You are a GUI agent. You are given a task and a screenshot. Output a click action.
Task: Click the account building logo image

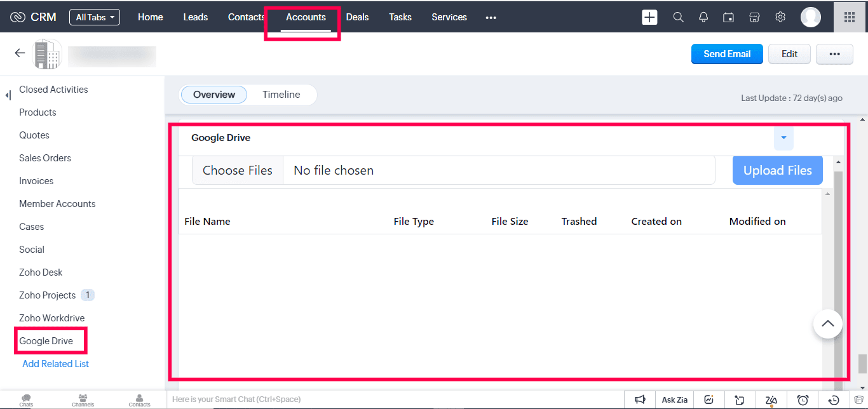pos(48,55)
